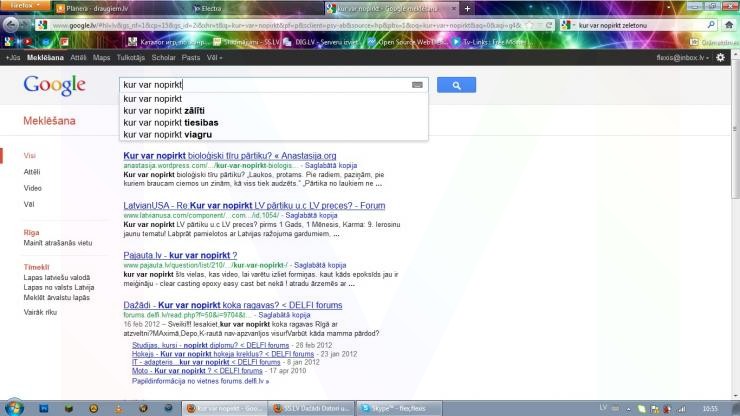Image resolution: width=740 pixels, height=416 pixels.
Task: Click inside the Google search text field
Action: coord(260,86)
